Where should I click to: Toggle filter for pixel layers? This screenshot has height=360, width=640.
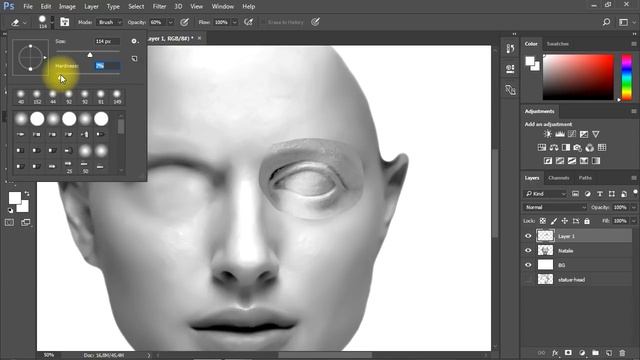(575, 194)
